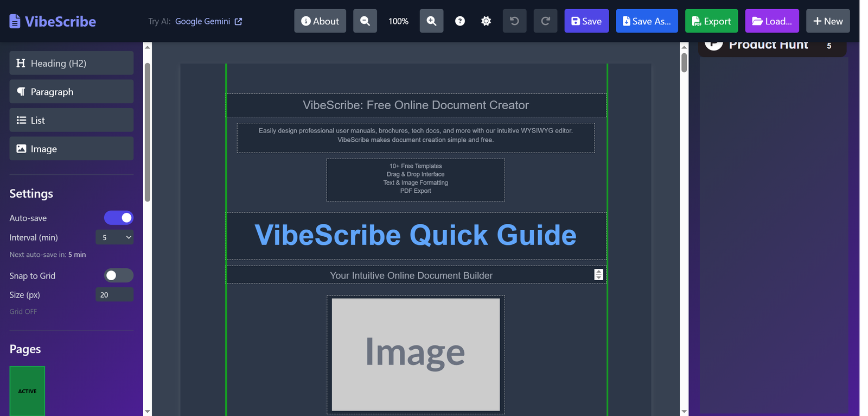The width and height of the screenshot is (868, 416).
Task: Click the redo arrow icon
Action: pyautogui.click(x=545, y=21)
